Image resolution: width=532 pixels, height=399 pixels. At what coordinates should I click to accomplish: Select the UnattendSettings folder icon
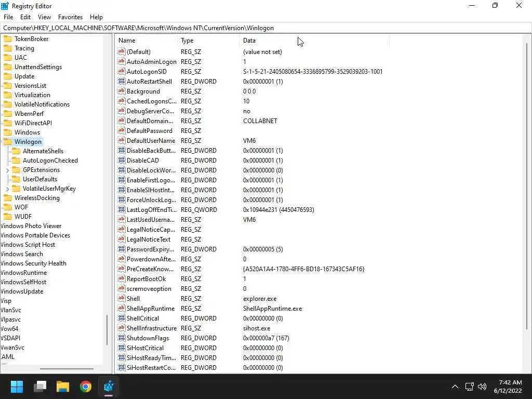8,67
